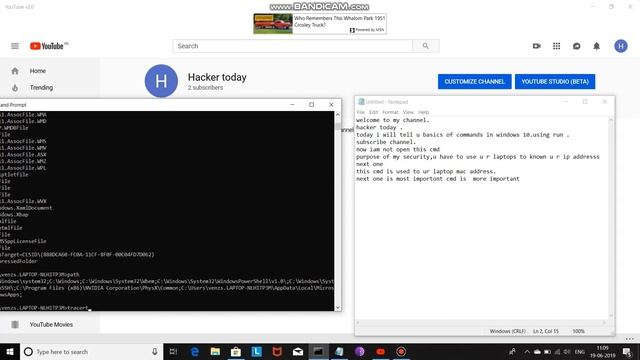
Task: Open Notepad Edit menu
Action: (x=373, y=112)
